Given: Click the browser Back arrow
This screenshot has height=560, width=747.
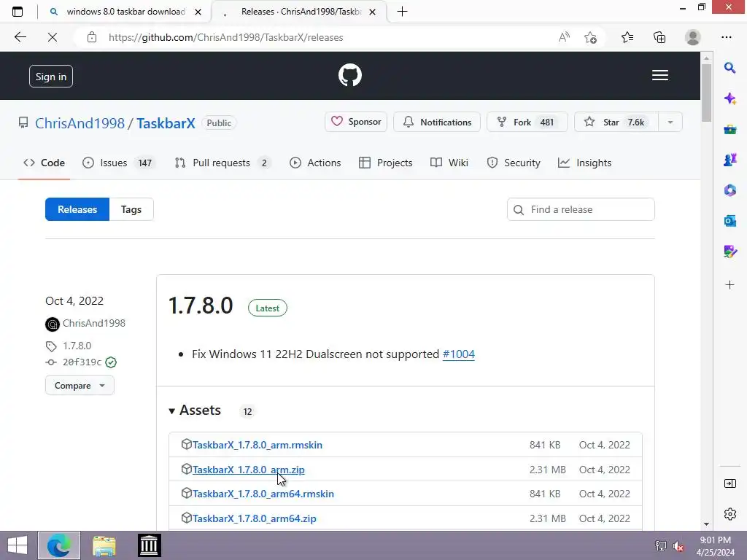Looking at the screenshot, I should [20, 37].
